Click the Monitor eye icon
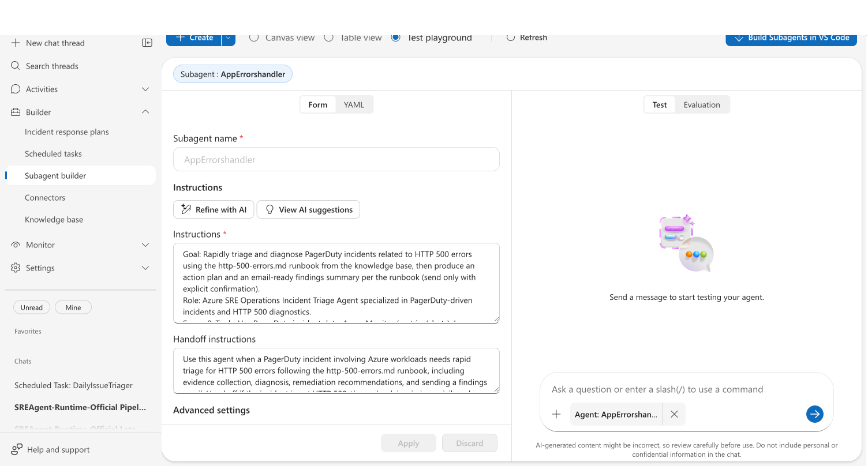This screenshot has height=466, width=868. click(x=16, y=245)
